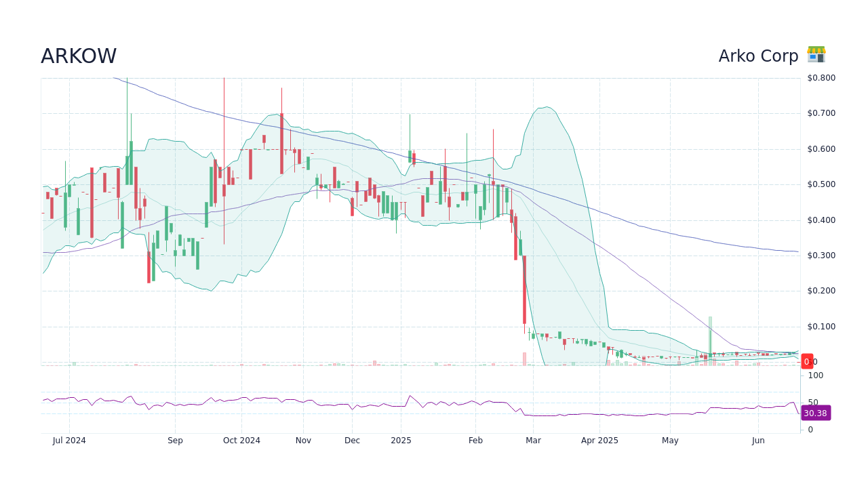Select the purple "30.38" RSI badge
The width and height of the screenshot is (868, 488).
tap(816, 413)
